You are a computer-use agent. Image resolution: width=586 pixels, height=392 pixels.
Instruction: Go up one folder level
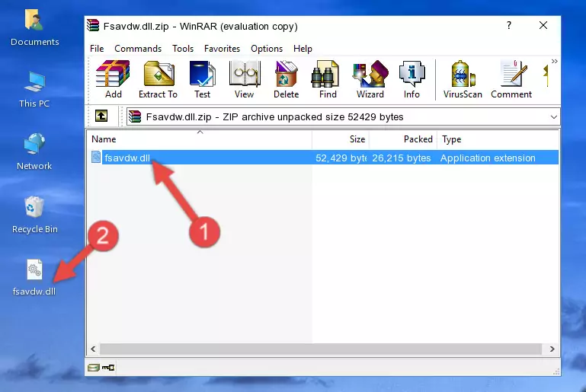click(101, 116)
